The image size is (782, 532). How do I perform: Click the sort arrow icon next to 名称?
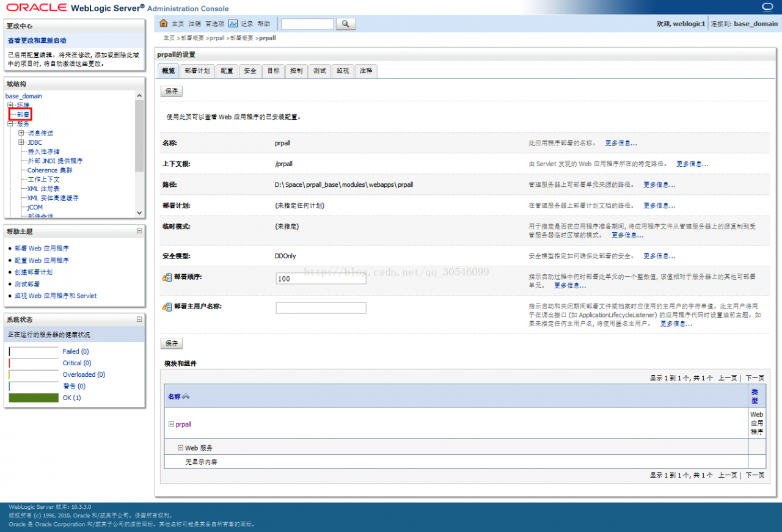186,397
